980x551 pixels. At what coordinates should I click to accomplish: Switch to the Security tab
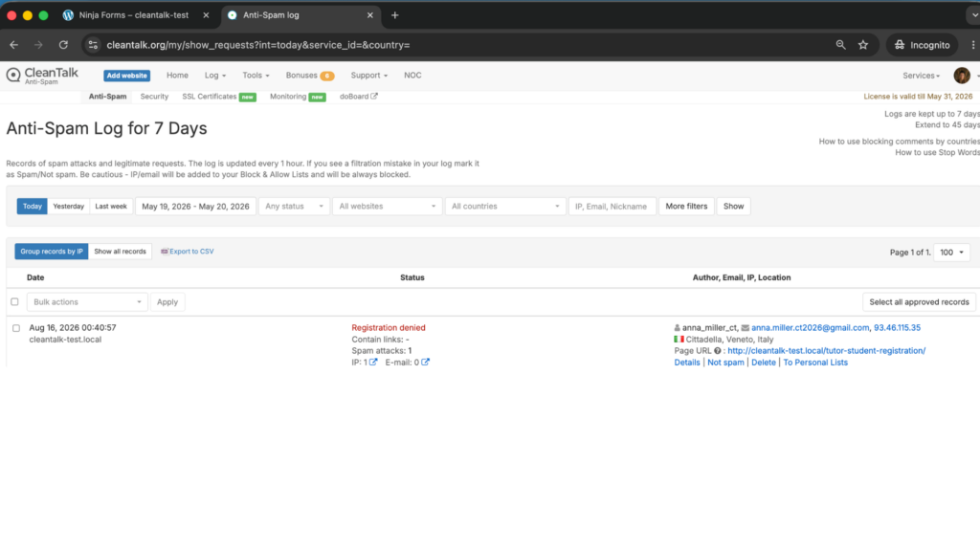coord(154,97)
